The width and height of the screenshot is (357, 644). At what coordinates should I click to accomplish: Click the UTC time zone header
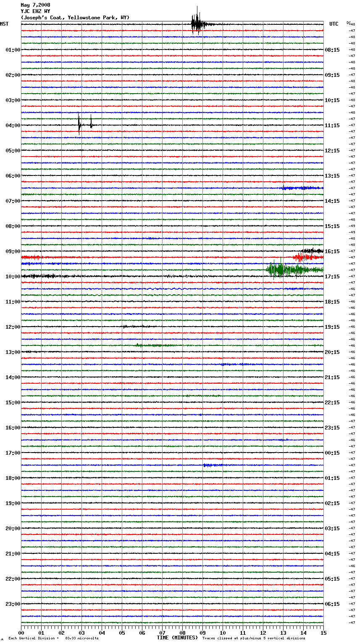[334, 24]
